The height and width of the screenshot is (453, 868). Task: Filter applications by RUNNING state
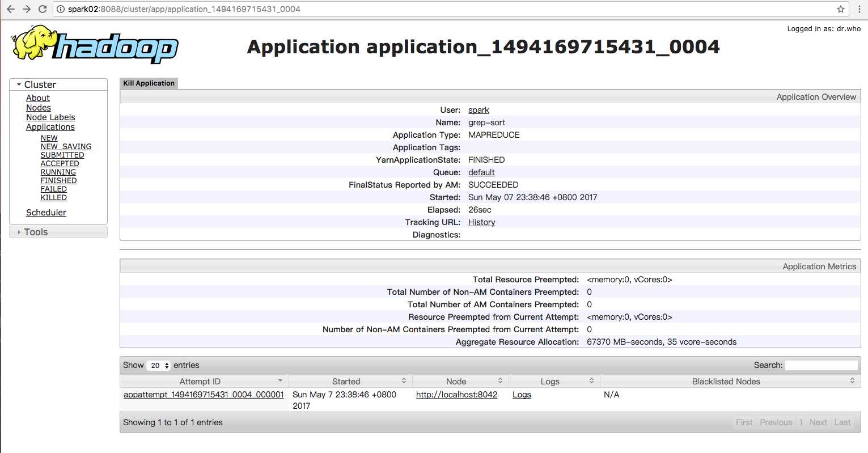[x=58, y=172]
